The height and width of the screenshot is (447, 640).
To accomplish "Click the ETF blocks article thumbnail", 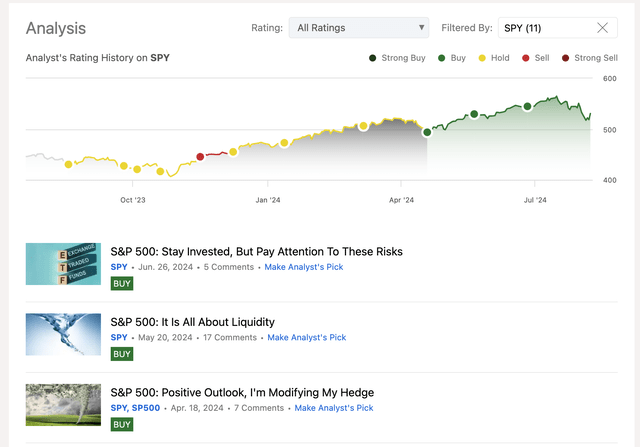I will 63,264.
